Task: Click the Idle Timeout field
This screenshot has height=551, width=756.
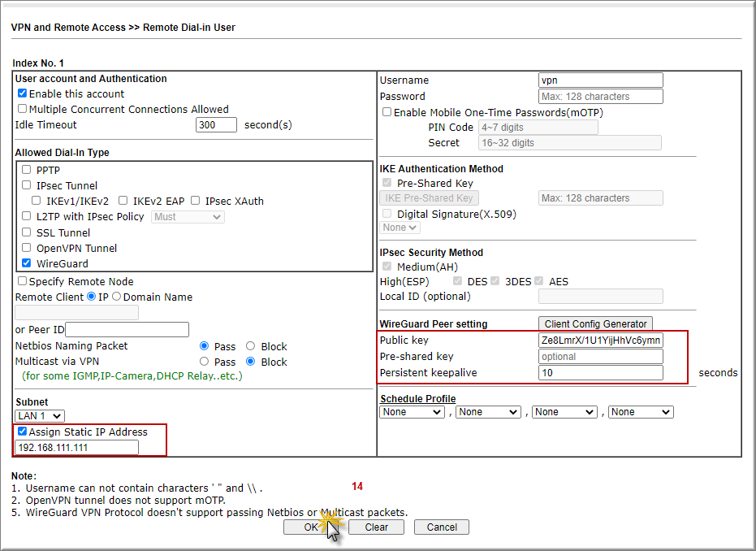Action: pos(216,125)
